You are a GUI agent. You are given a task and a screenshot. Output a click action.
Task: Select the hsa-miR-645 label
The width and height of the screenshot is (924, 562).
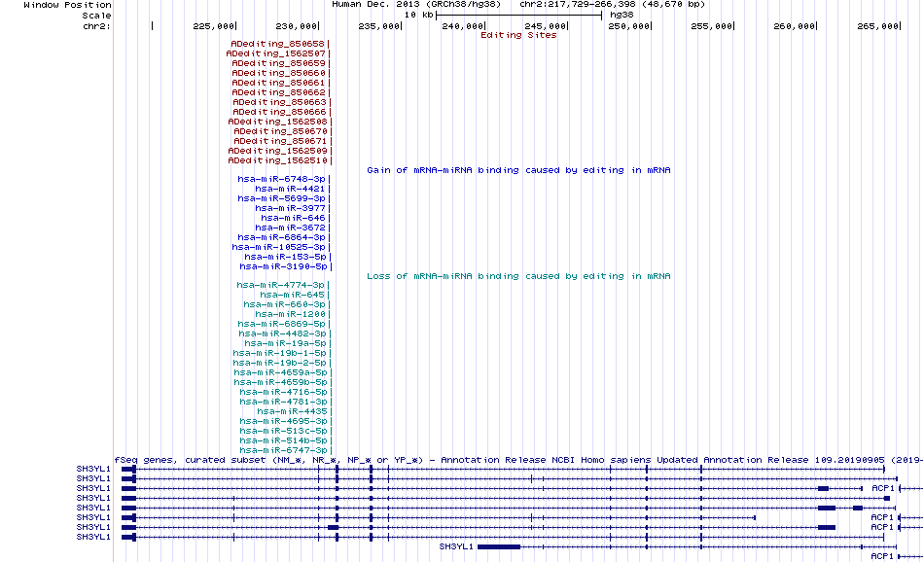[293, 296]
